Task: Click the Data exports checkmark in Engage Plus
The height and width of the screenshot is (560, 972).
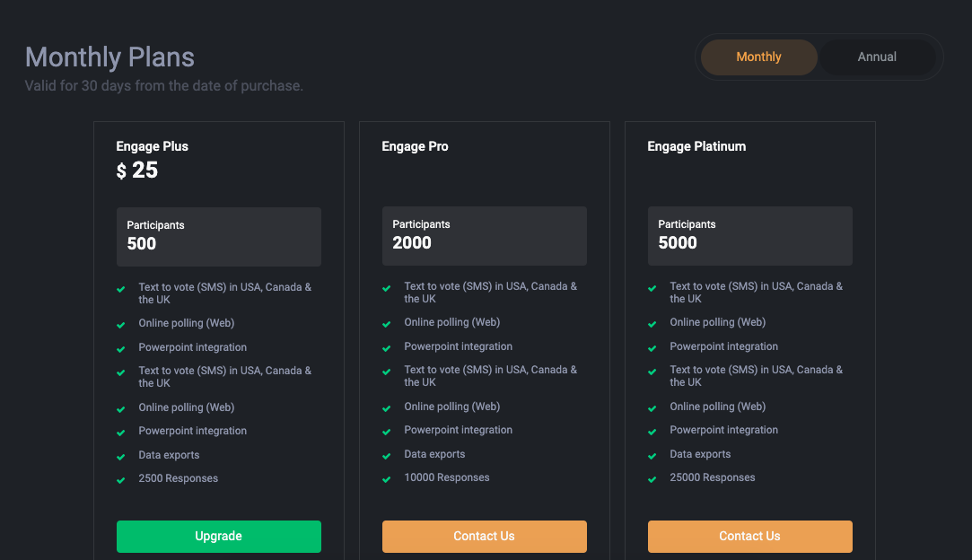Action: (121, 457)
